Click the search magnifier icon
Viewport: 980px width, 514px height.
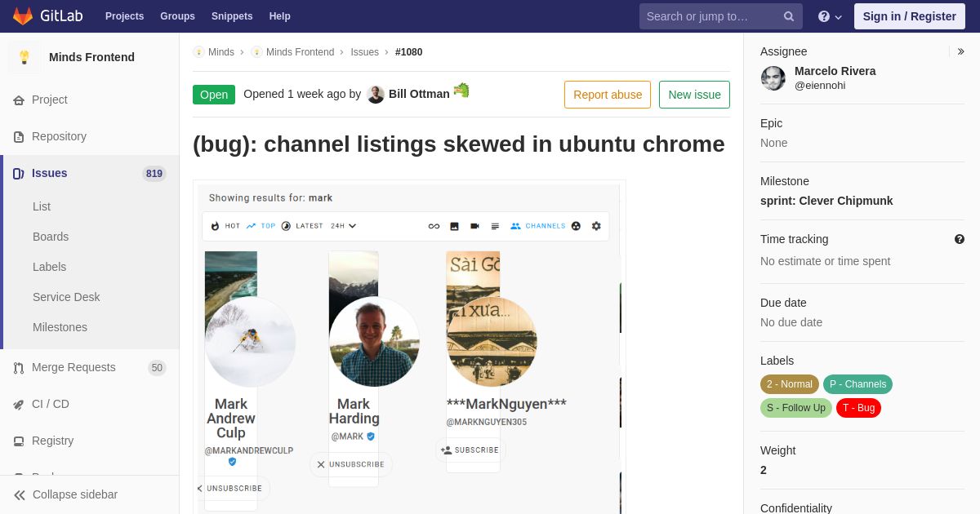pyautogui.click(x=789, y=16)
